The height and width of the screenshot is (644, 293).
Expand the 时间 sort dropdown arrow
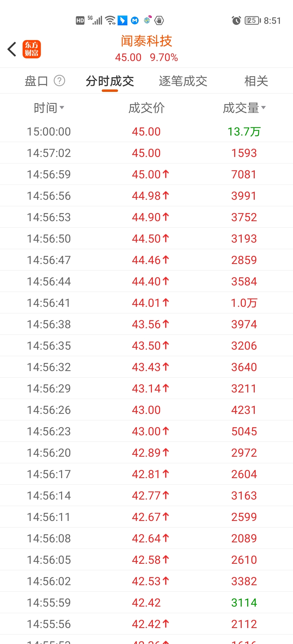click(x=62, y=108)
